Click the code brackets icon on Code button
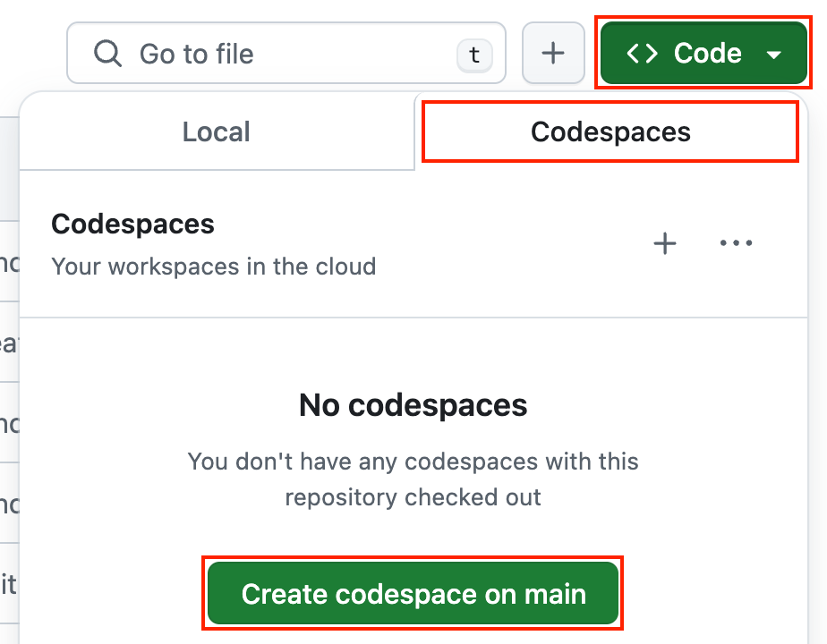827x644 pixels. pos(643,53)
